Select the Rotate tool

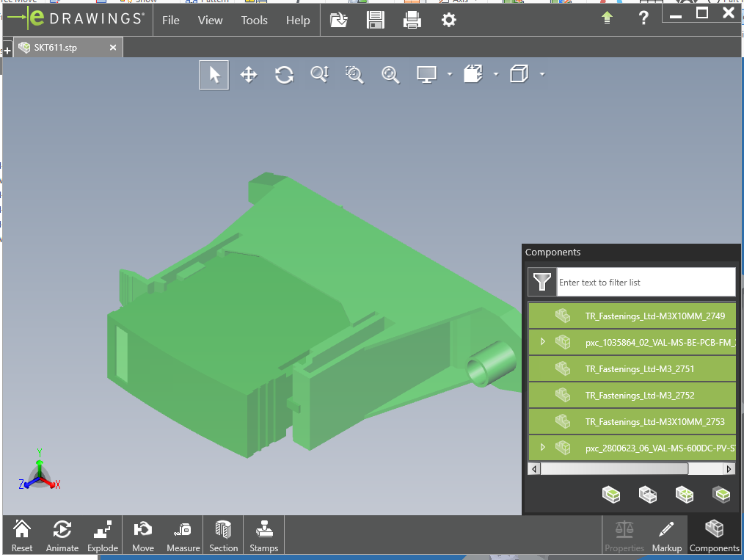click(x=284, y=74)
